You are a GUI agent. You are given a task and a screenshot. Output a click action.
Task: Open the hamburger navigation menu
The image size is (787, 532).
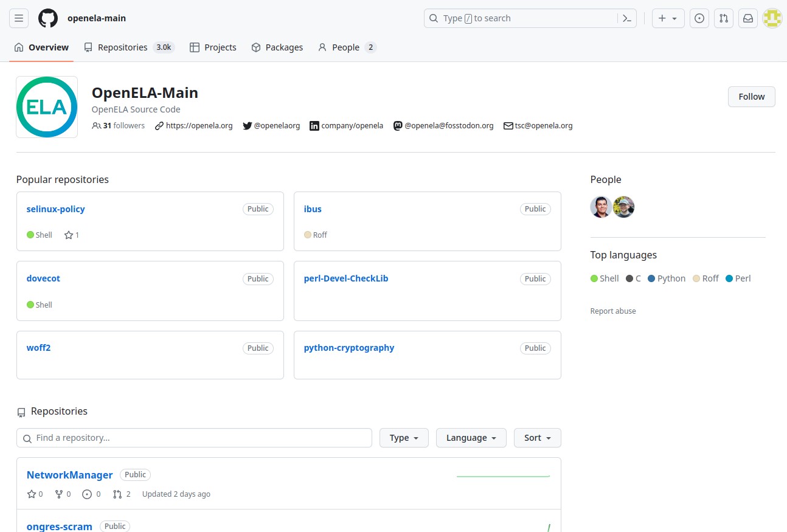coord(19,18)
